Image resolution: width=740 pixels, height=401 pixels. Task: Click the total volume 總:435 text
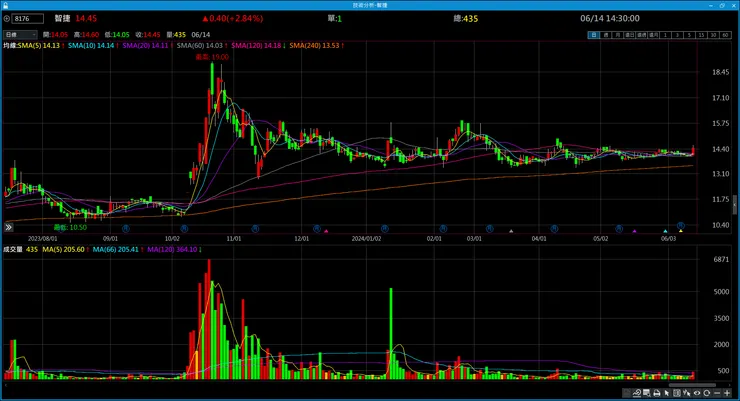tap(466, 18)
